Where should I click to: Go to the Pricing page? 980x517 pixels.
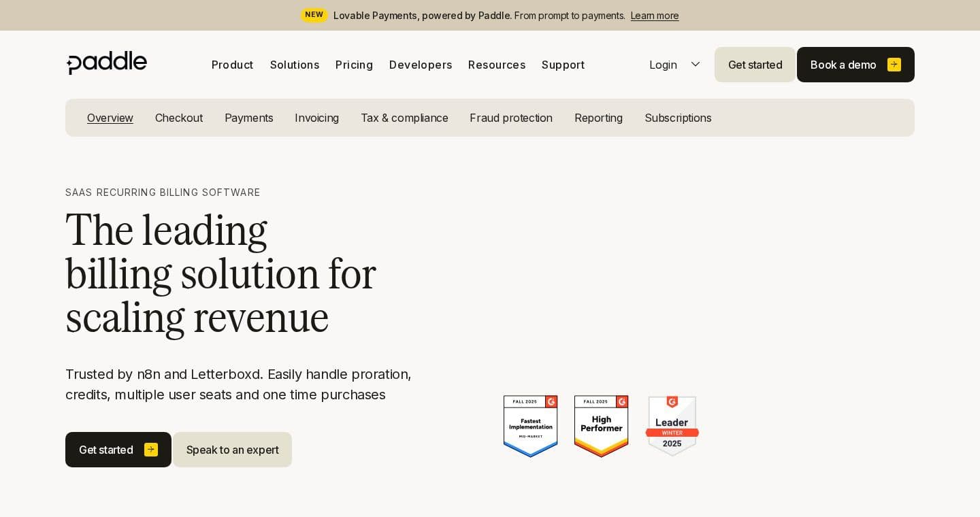coord(354,65)
